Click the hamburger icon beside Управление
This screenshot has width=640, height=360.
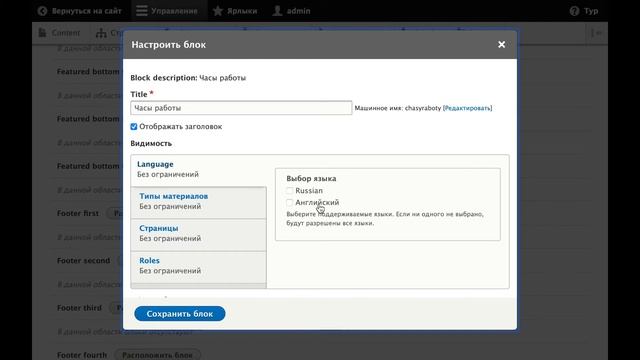[142, 11]
